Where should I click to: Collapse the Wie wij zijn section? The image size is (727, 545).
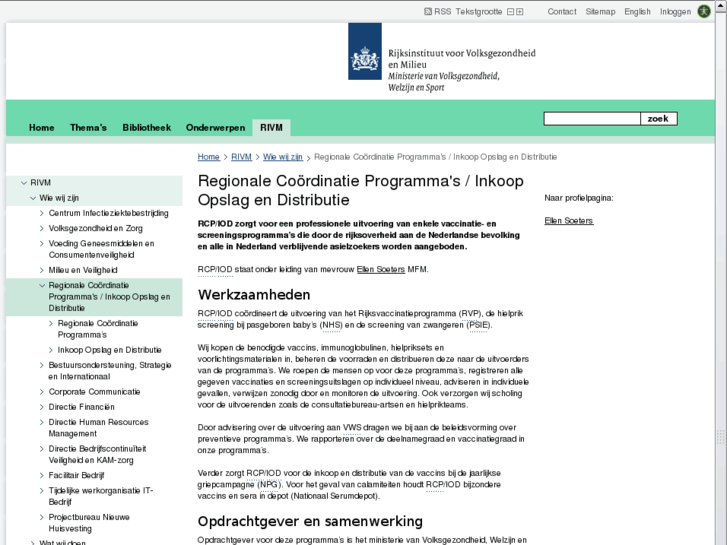[x=32, y=198]
